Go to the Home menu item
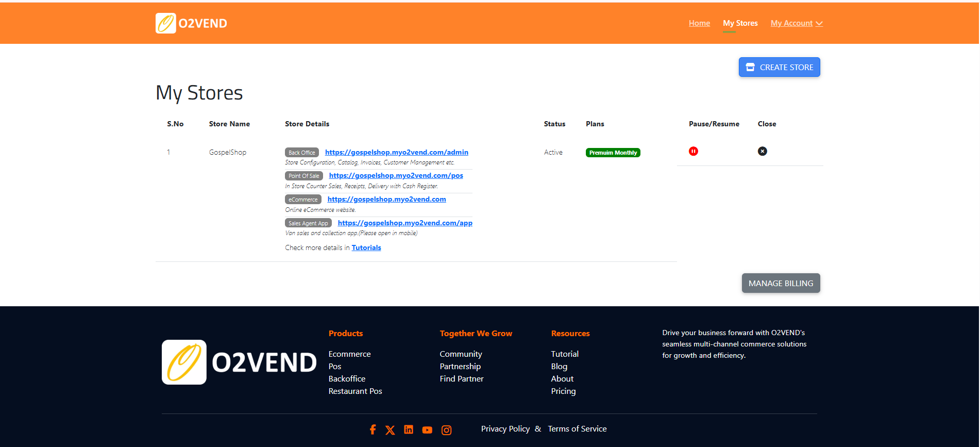This screenshot has width=980, height=447. [699, 23]
